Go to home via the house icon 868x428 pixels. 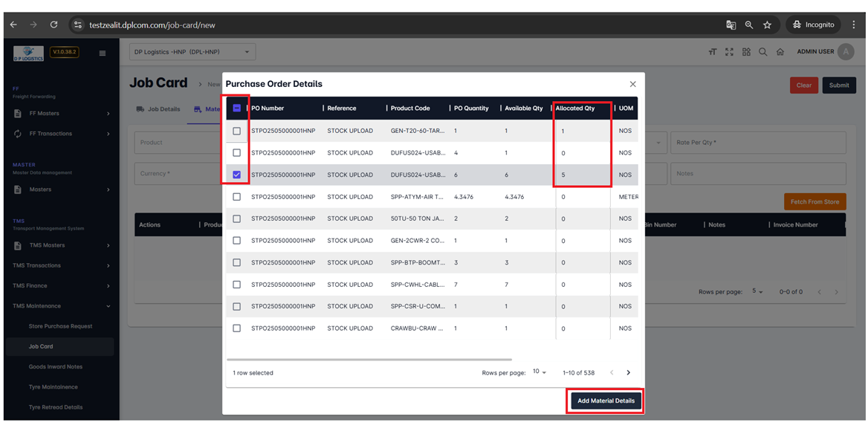click(780, 52)
